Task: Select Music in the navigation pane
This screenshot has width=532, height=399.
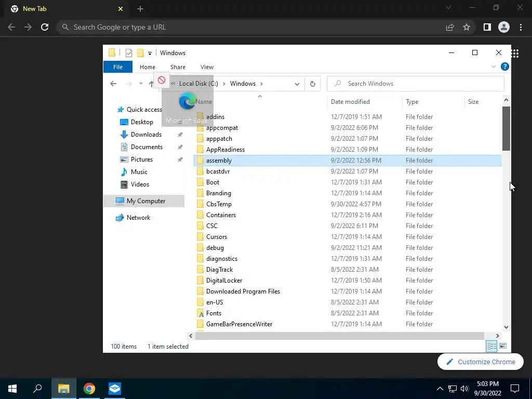Action: point(139,171)
